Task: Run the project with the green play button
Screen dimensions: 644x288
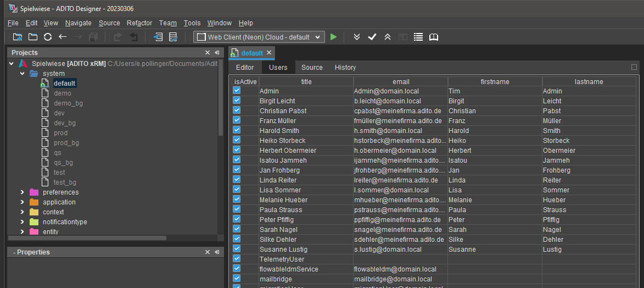Action: coord(333,37)
